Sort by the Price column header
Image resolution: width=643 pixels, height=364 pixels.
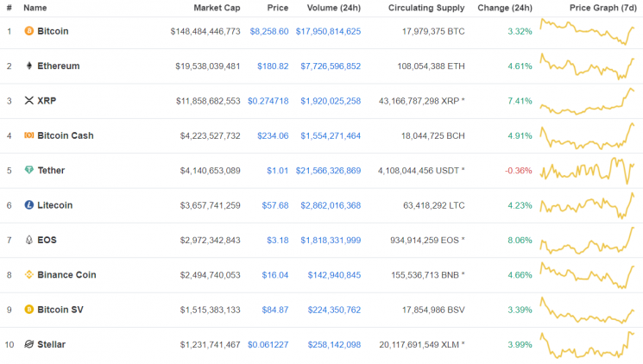coord(278,8)
